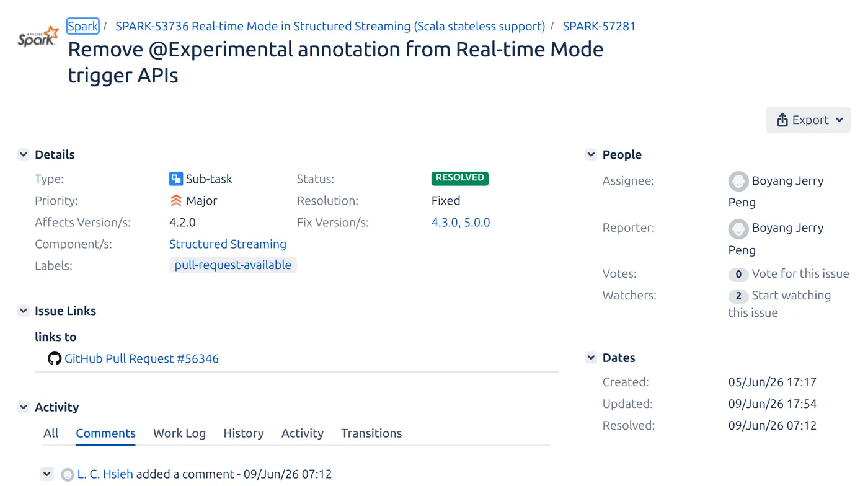Click the Reporter avatar for Boyang Jerry Peng
Screen dimensions: 868x486
[x=738, y=229]
